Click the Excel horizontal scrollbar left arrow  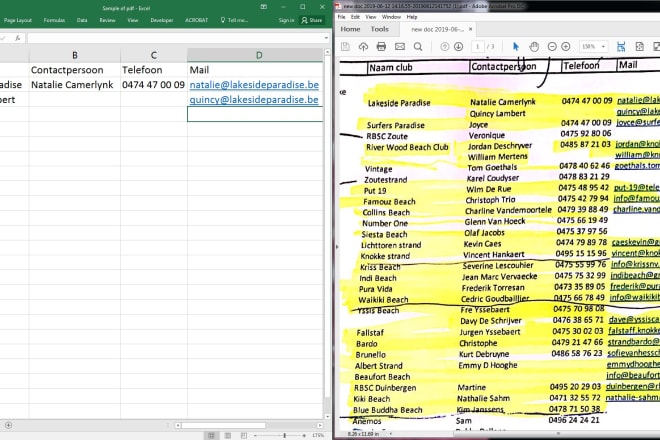coord(178,425)
